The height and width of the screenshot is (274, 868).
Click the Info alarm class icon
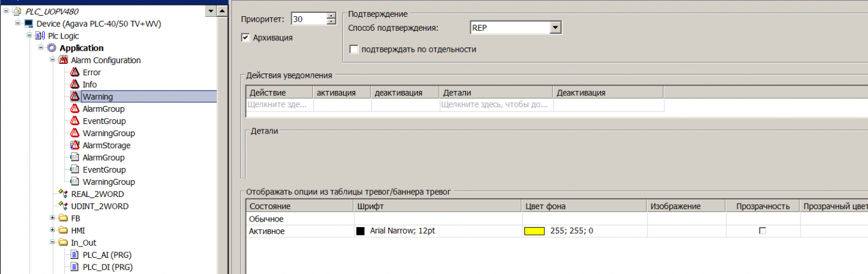click(75, 84)
